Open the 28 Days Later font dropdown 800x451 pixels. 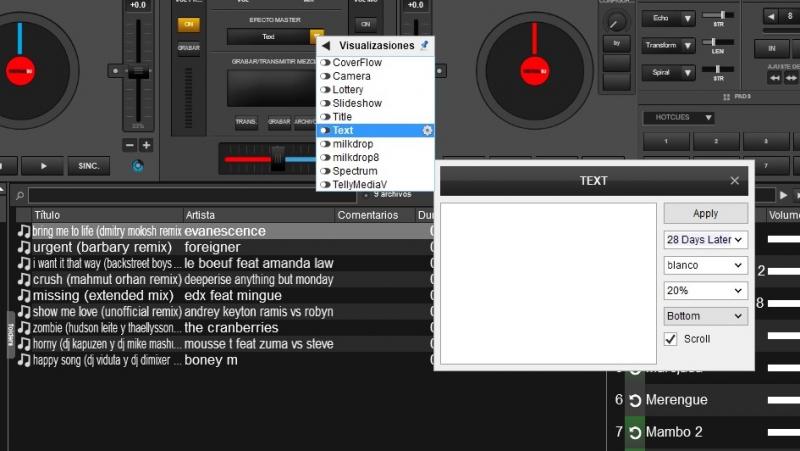coord(705,240)
